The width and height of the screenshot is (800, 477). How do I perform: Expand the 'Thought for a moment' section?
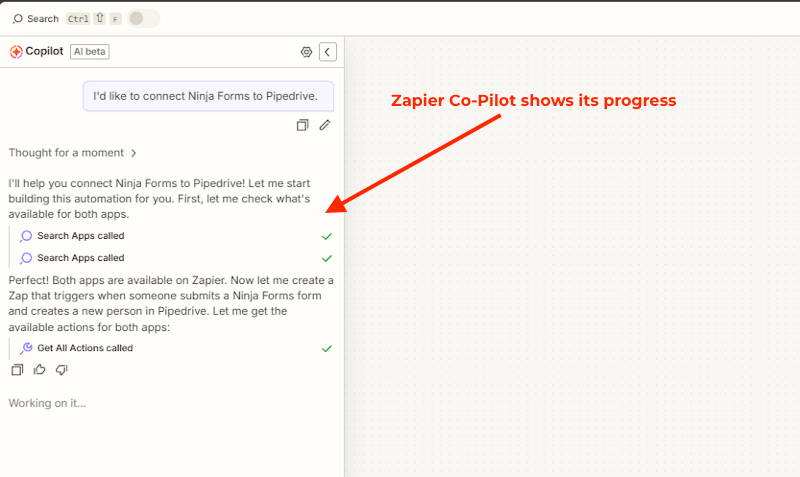(72, 153)
